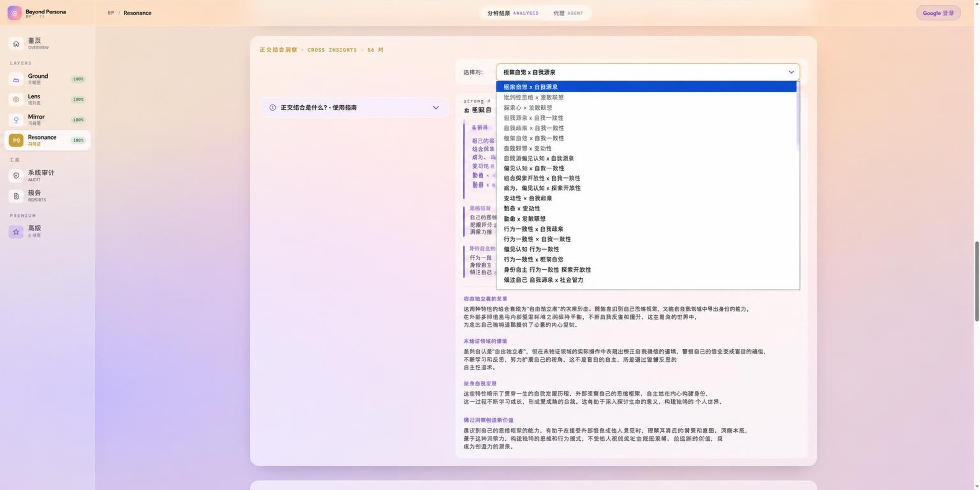Open the Lens layer menu entry
The width and height of the screenshot is (980, 490).
[47, 100]
